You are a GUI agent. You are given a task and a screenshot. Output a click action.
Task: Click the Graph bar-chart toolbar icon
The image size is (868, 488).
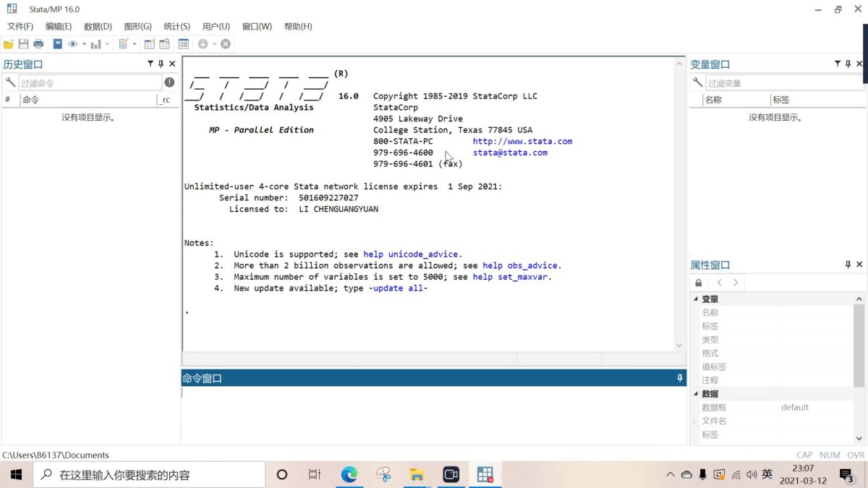[x=95, y=44]
